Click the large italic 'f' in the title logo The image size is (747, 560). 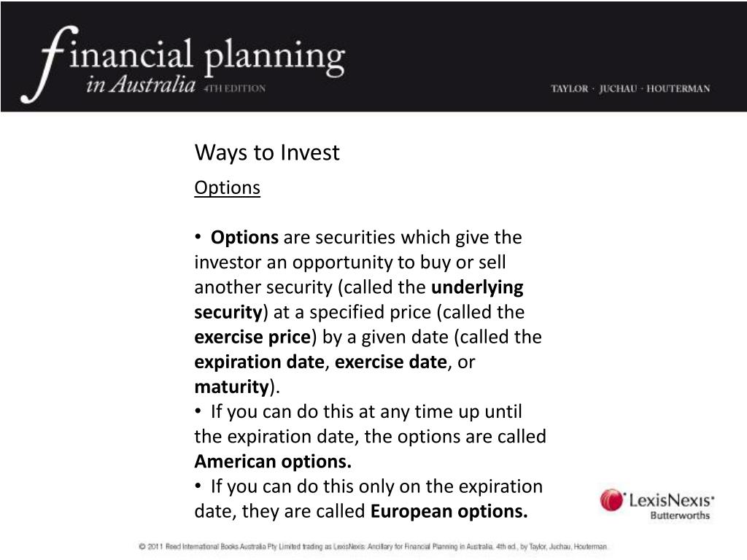click(x=49, y=64)
